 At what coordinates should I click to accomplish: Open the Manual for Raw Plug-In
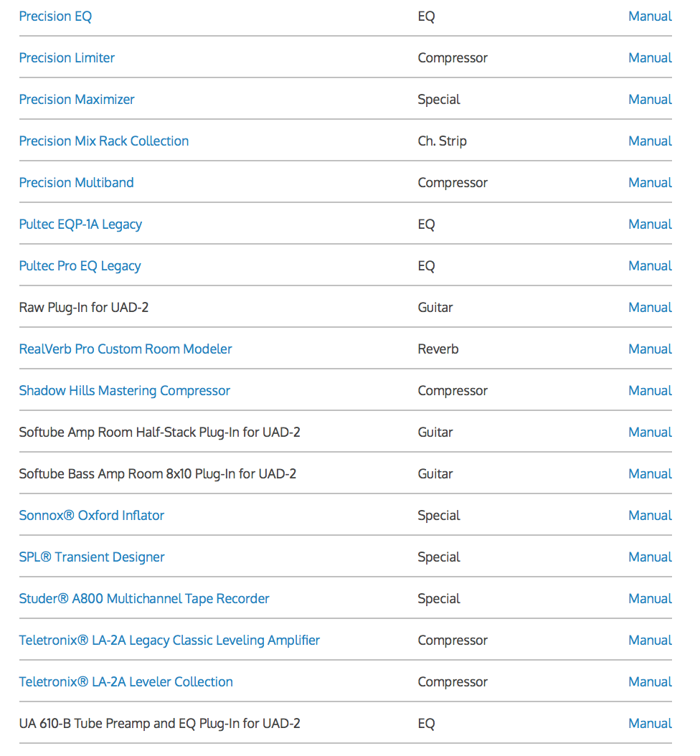[x=650, y=308]
